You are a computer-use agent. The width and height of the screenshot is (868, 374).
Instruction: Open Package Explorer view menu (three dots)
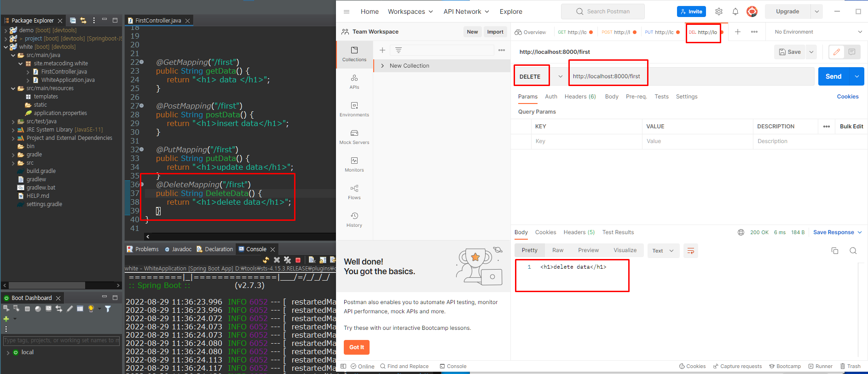(x=94, y=20)
